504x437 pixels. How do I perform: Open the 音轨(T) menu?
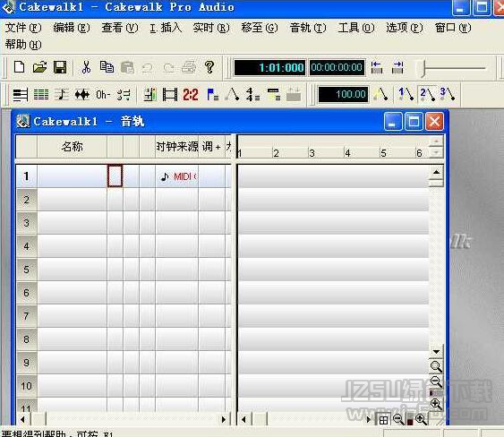click(308, 28)
